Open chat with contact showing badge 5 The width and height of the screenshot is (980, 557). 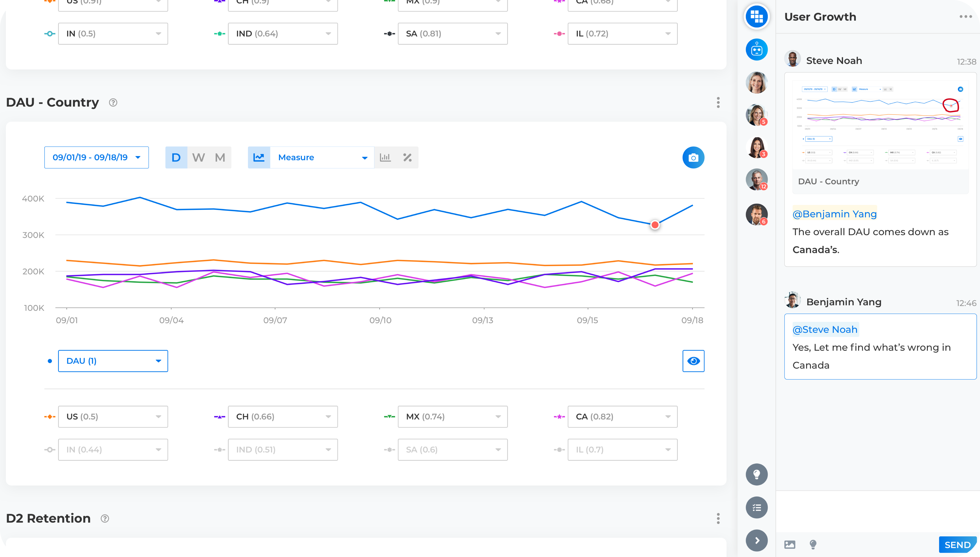pos(757,115)
